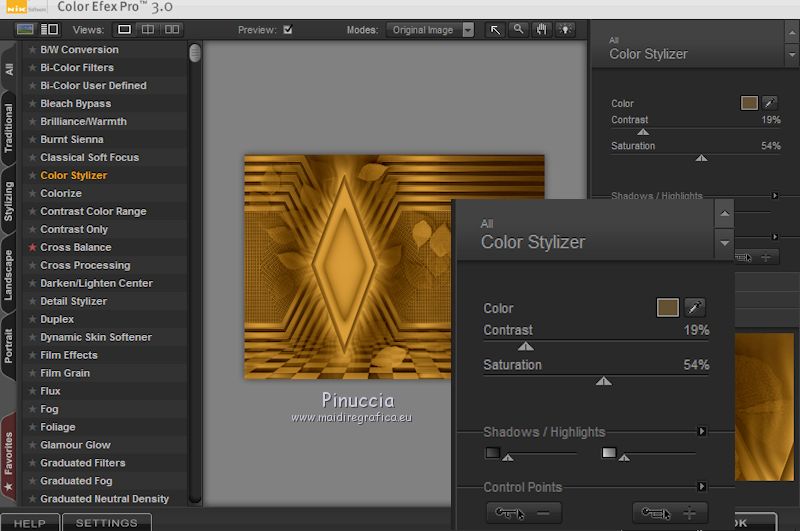The width and height of the screenshot is (800, 531).
Task: Toggle the filter list panel icon
Action: click(x=49, y=30)
